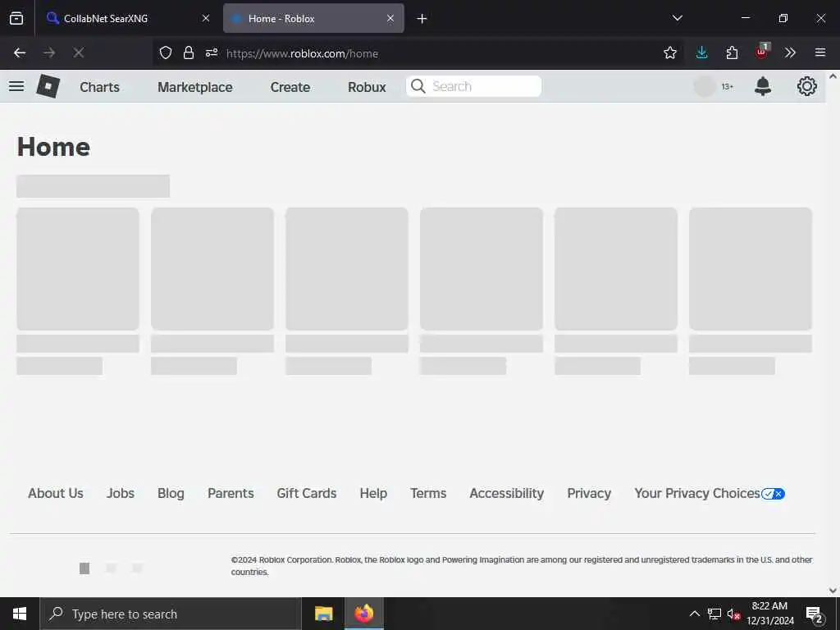
Task: Click the site security padlock icon
Action: pyautogui.click(x=188, y=52)
